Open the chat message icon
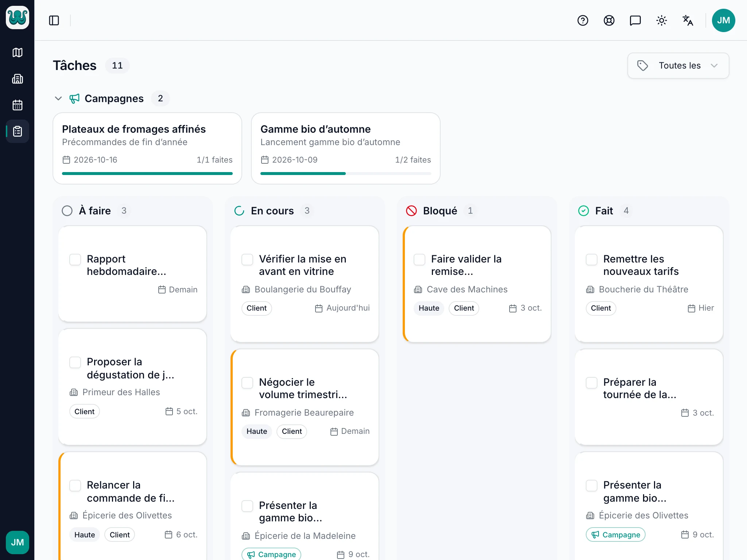Image resolution: width=747 pixels, height=560 pixels. 635,20
